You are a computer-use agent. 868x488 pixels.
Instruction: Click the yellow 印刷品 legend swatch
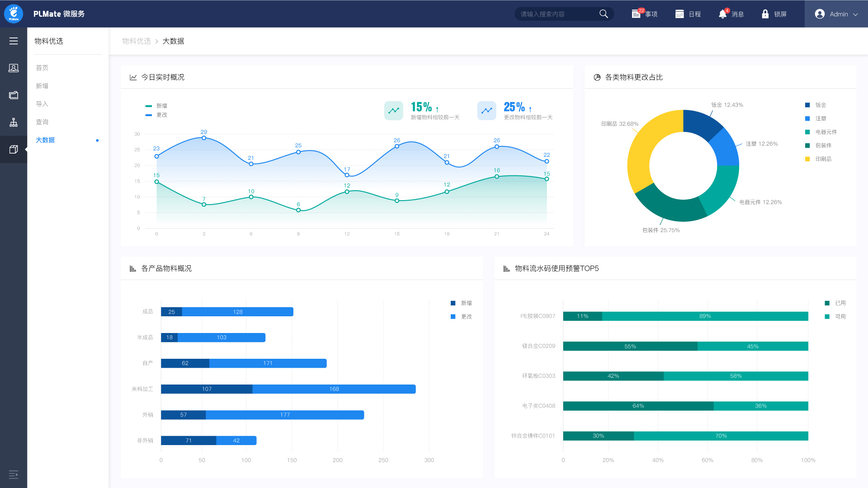click(x=807, y=159)
